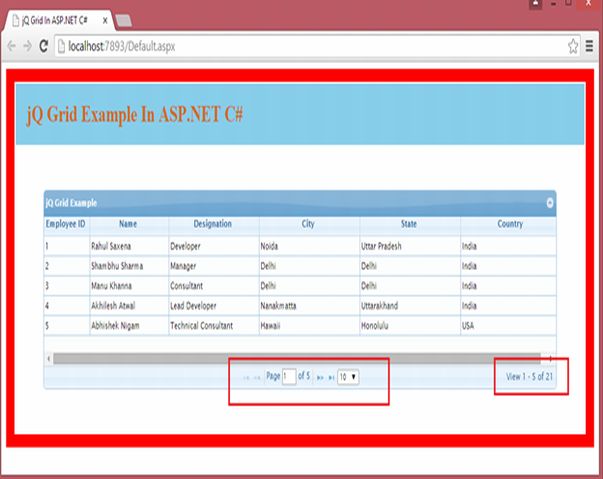Go to last page pager icon
The height and width of the screenshot is (479, 603).
(331, 378)
